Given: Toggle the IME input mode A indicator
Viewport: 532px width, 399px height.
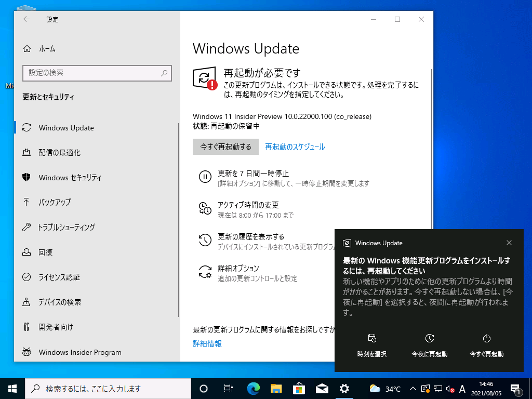Looking at the screenshot, I should (x=462, y=389).
